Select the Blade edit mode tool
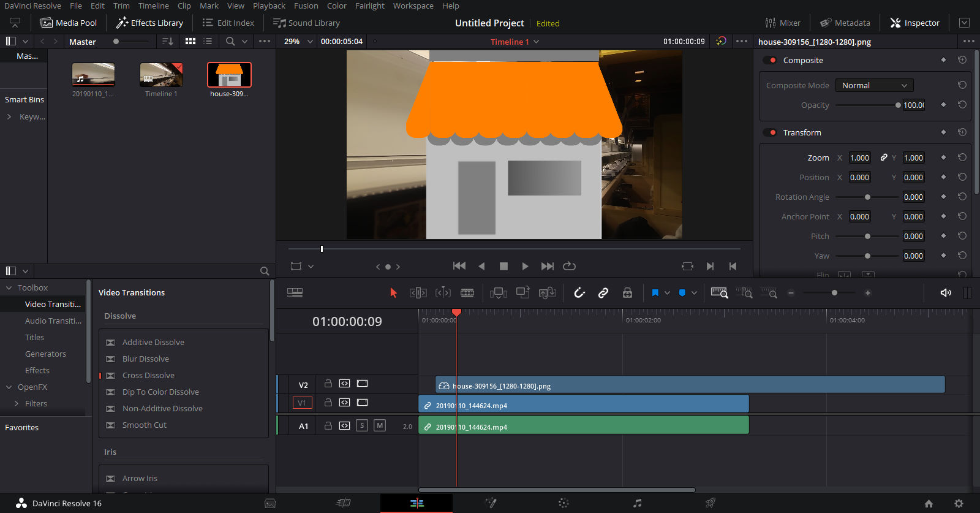 pos(467,293)
